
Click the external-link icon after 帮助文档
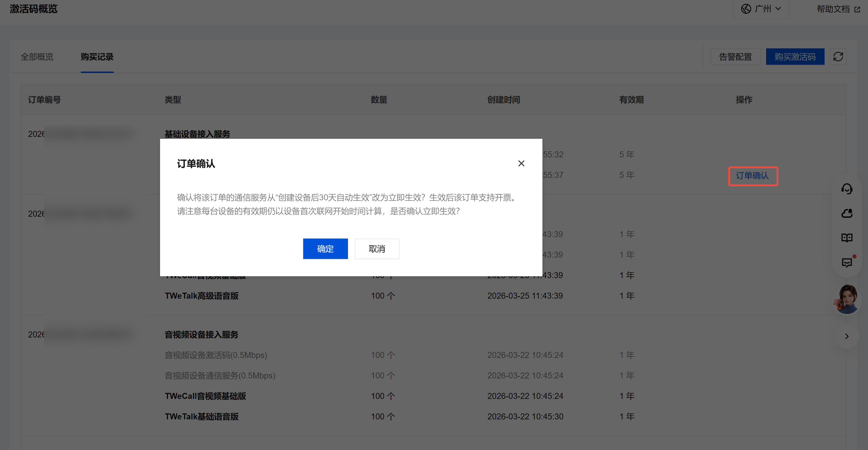tap(858, 10)
